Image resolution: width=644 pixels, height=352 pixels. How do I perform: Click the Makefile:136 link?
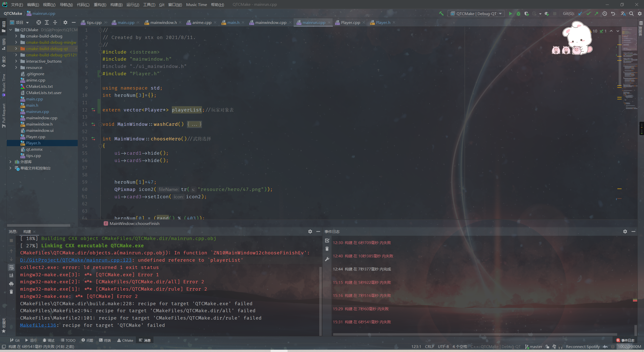(x=38, y=325)
